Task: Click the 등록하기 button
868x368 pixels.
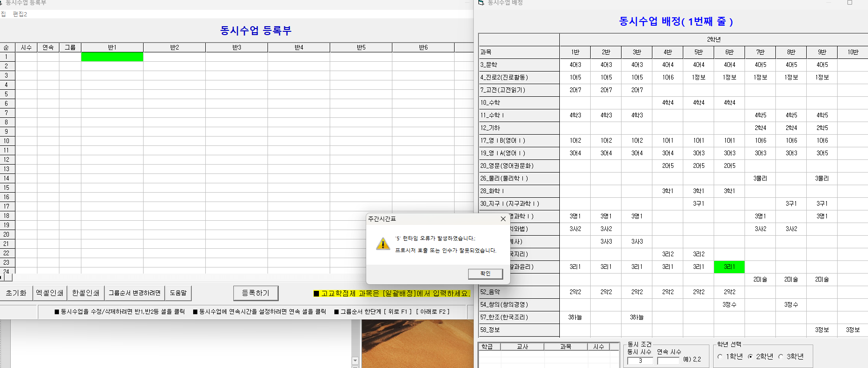Action: click(x=256, y=293)
